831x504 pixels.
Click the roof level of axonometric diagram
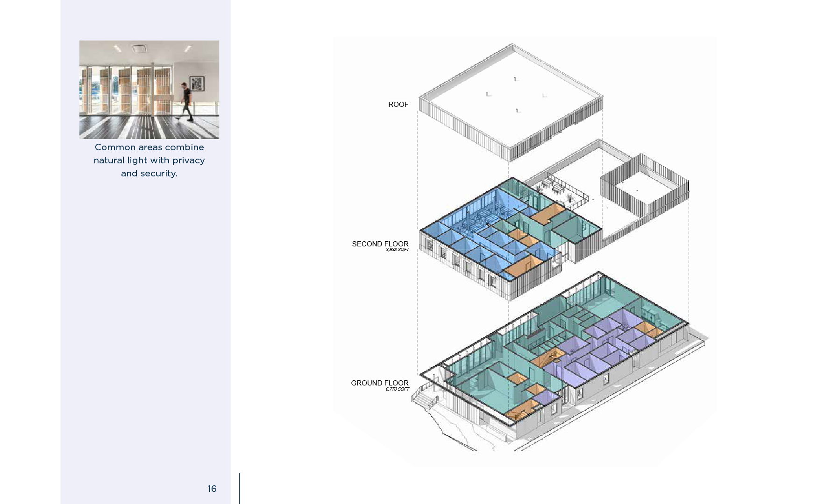click(x=511, y=103)
